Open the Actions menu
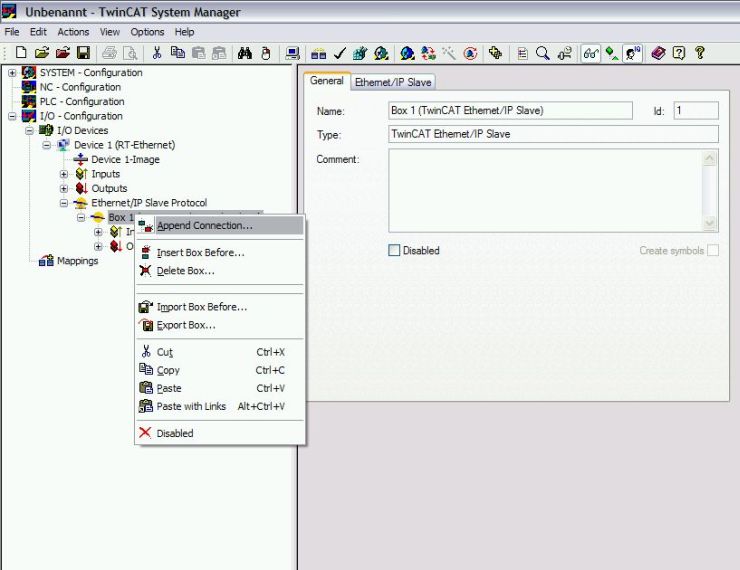 coord(73,32)
